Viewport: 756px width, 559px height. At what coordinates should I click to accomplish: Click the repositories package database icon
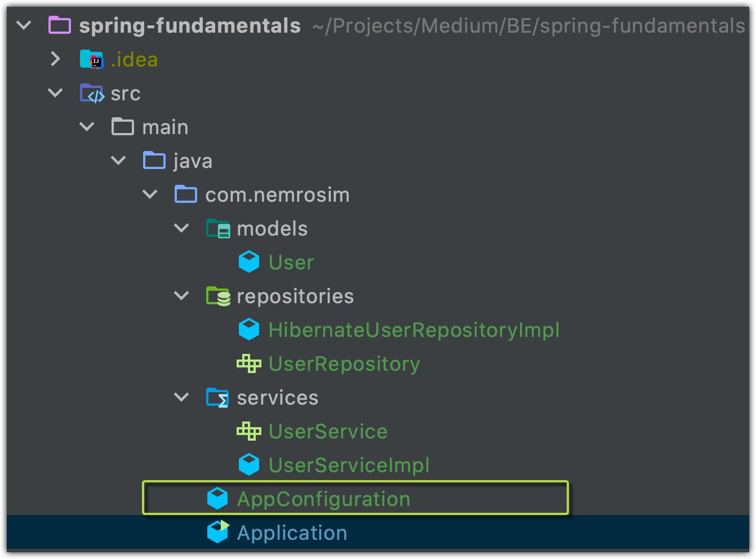pos(218,296)
